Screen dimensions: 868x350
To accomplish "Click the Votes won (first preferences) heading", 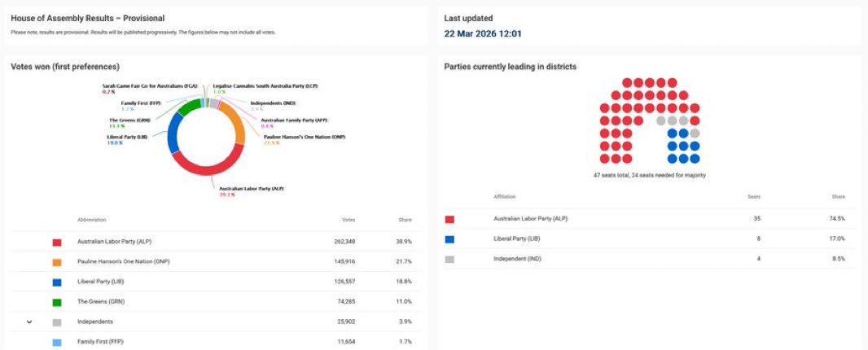I will pyautogui.click(x=65, y=67).
